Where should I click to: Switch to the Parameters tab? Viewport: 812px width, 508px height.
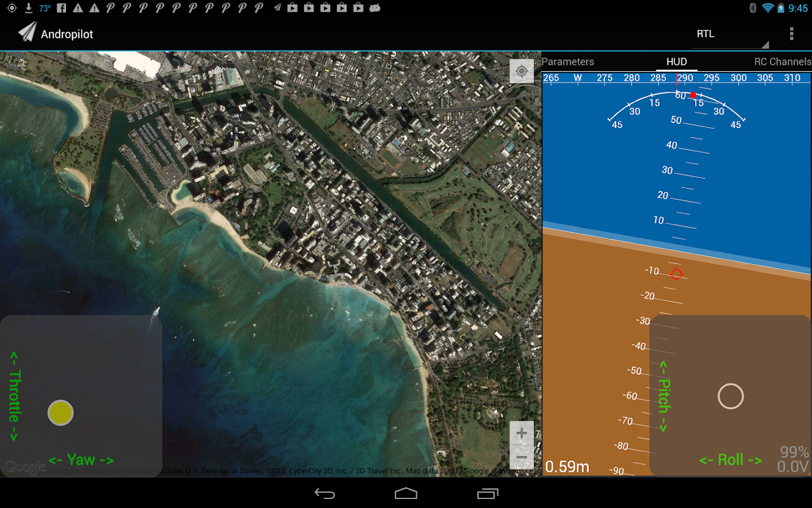click(x=568, y=62)
